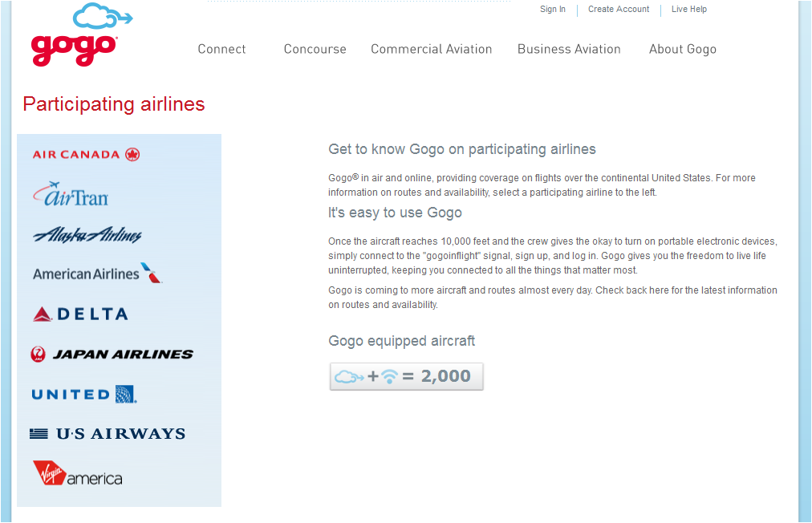
Task: Go to Business Aviation menu
Action: pos(569,49)
